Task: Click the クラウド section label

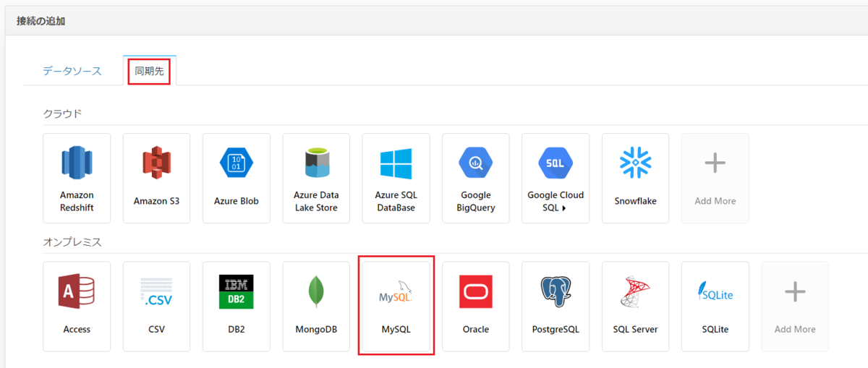Action: tap(62, 114)
